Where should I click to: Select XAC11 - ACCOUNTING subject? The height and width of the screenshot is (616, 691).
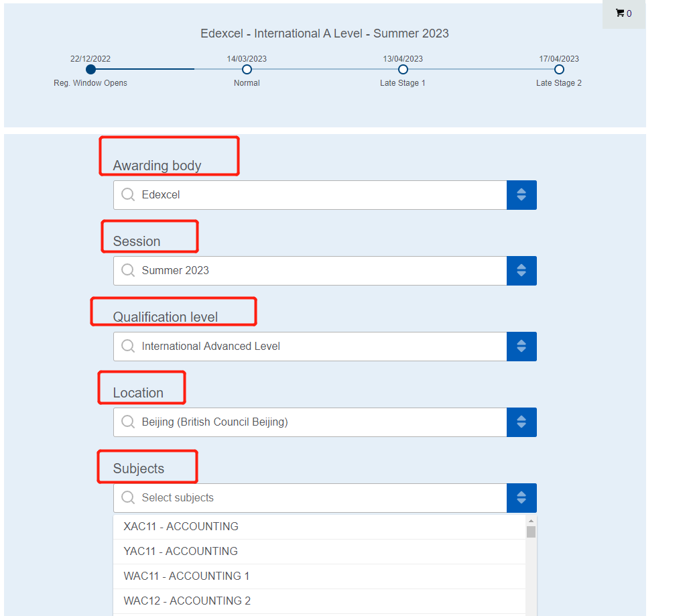[x=319, y=527]
